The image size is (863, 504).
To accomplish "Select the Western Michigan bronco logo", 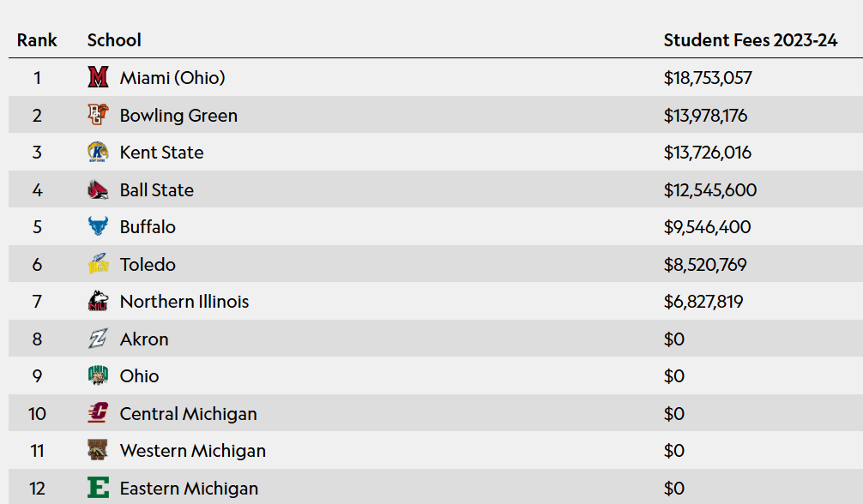I will (98, 450).
